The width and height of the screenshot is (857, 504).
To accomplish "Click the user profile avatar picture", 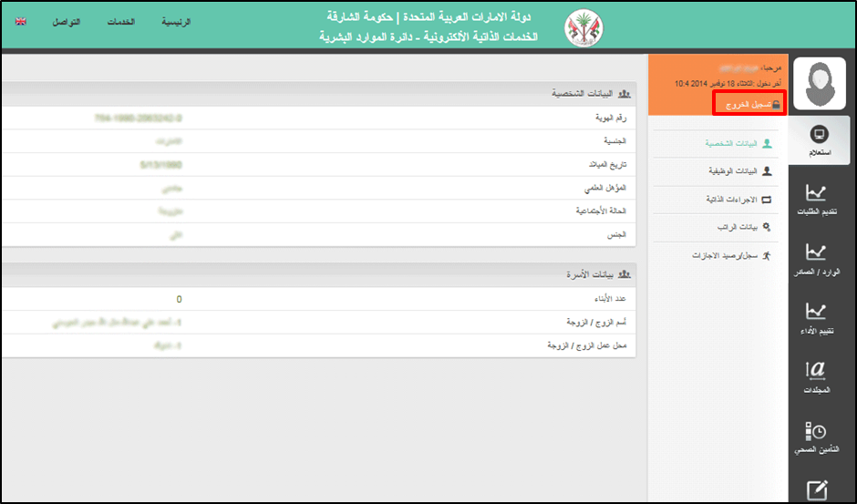I will (820, 84).
